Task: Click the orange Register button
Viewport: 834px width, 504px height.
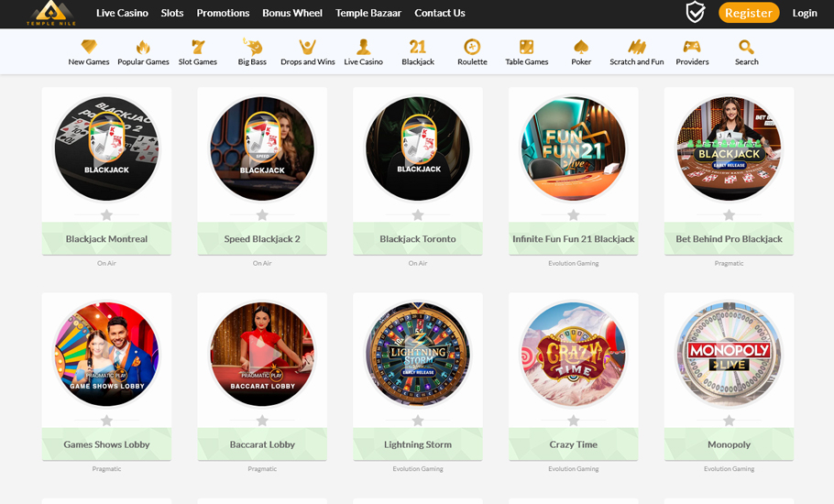Action: [x=749, y=13]
